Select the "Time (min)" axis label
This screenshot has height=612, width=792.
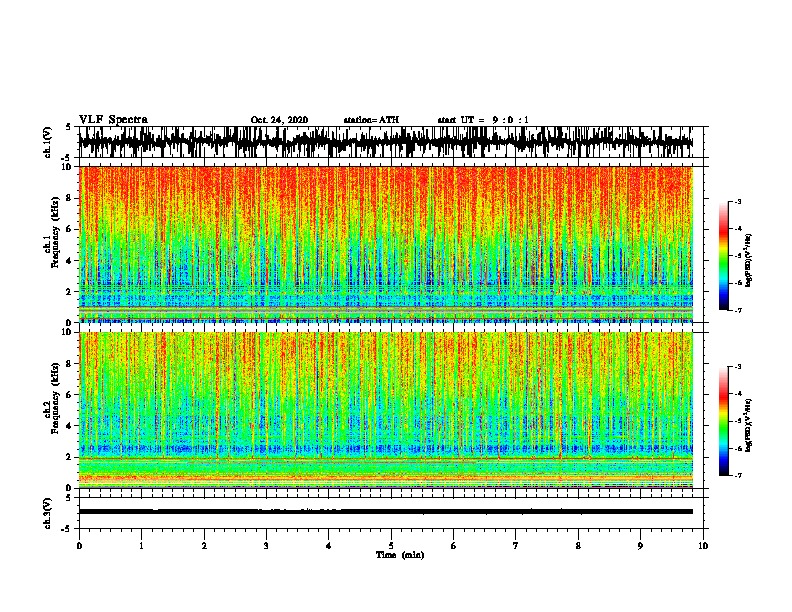coord(400,555)
